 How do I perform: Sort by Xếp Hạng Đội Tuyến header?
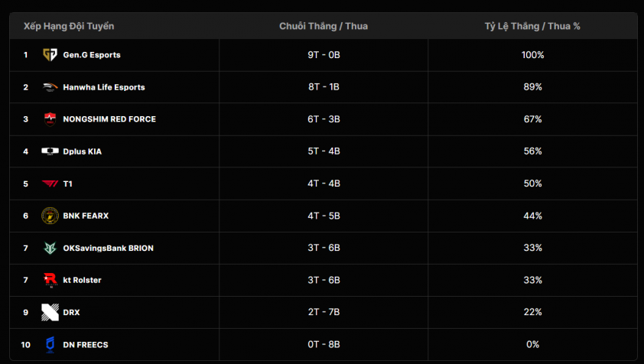69,26
